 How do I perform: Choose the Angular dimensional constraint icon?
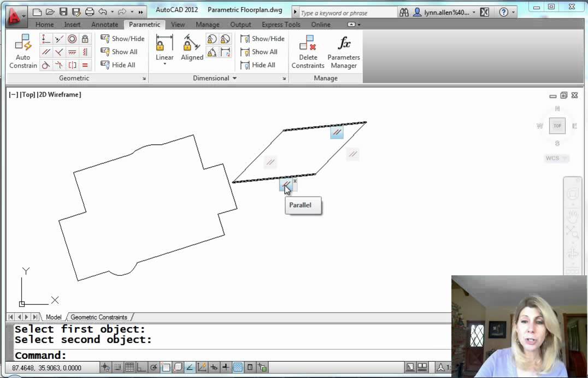[x=212, y=52]
